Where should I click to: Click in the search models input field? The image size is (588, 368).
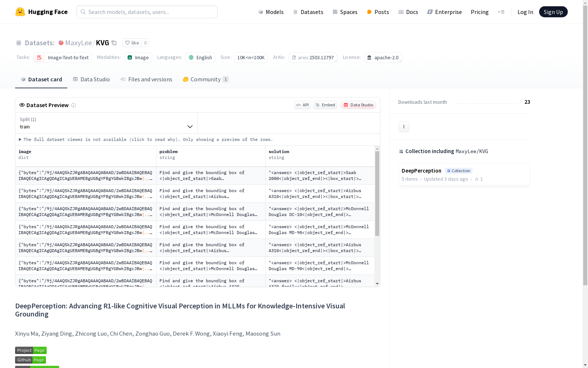147,12
